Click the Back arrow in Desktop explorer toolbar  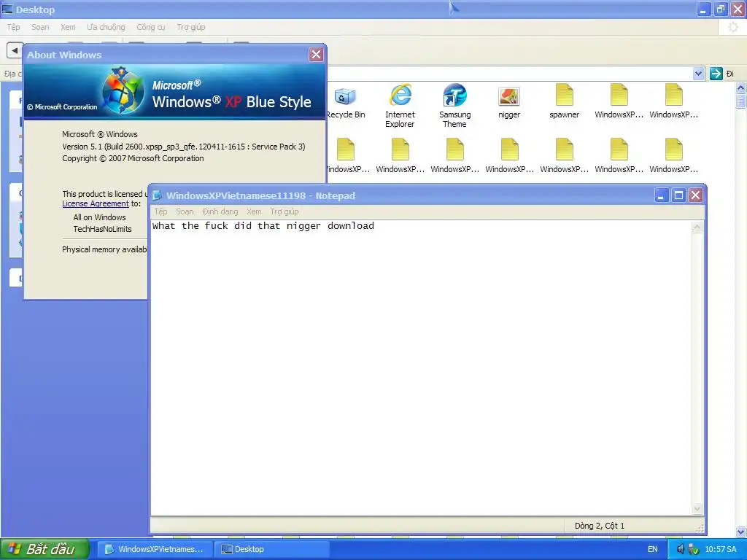pos(15,50)
